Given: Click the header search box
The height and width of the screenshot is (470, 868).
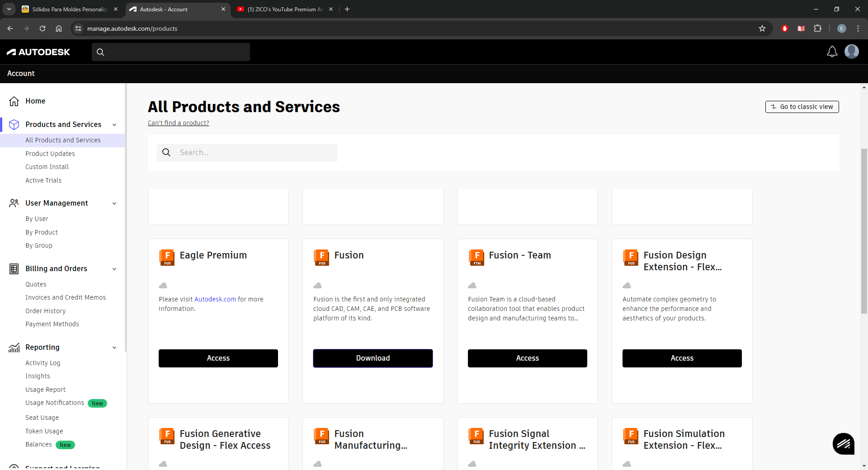Looking at the screenshot, I should 171,52.
